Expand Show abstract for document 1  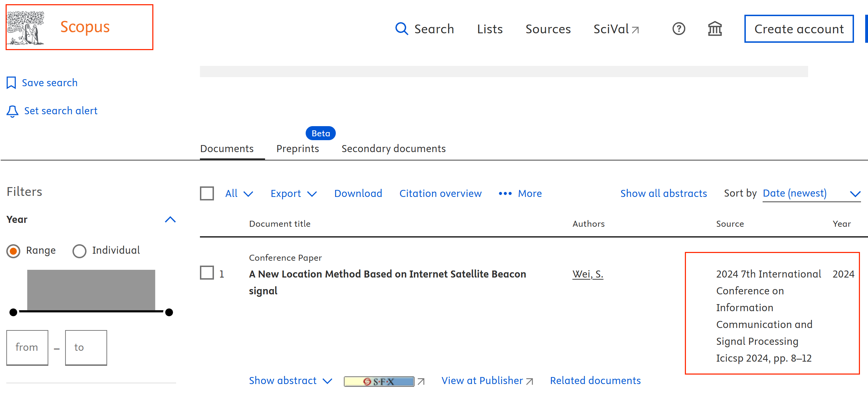tap(290, 381)
